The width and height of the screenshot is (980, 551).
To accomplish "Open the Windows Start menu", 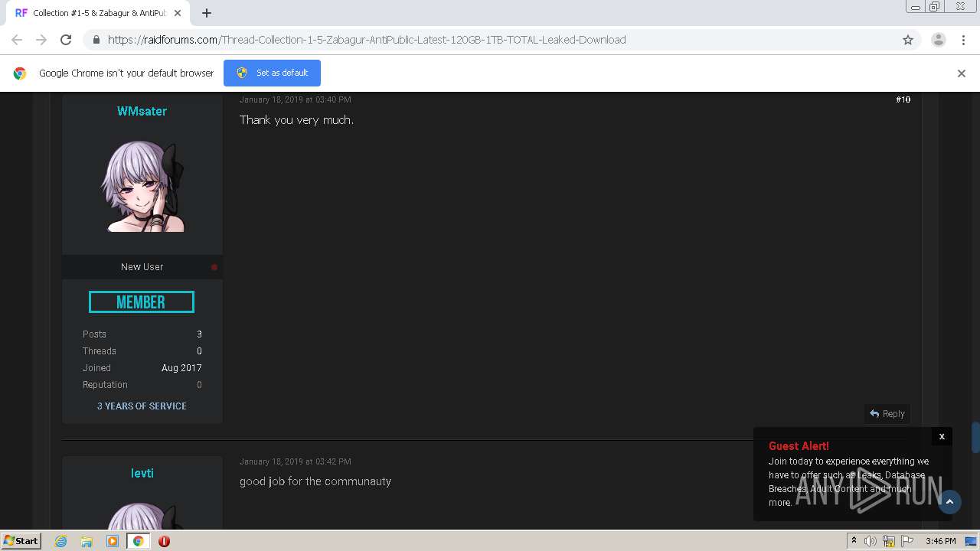I will click(x=21, y=541).
